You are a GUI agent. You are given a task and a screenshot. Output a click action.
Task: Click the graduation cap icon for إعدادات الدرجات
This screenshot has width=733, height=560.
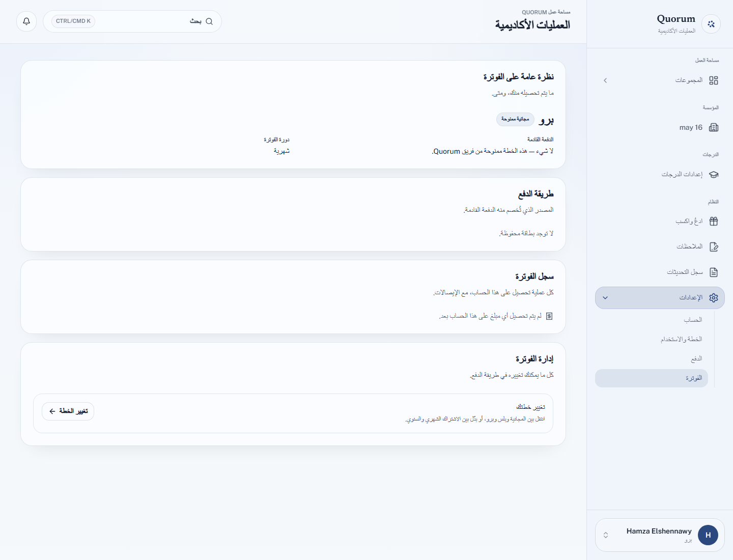click(x=714, y=175)
